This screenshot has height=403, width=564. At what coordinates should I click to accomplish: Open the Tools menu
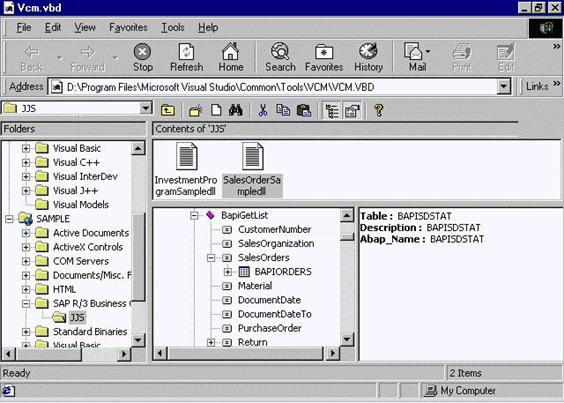pos(173,27)
